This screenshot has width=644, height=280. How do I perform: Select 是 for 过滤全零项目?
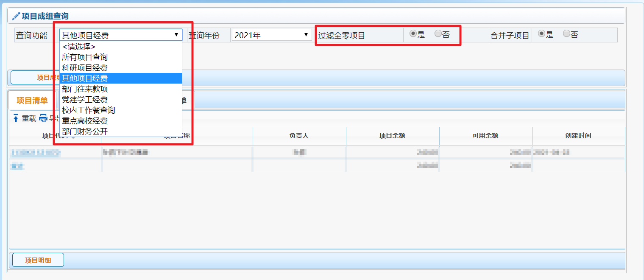[413, 34]
